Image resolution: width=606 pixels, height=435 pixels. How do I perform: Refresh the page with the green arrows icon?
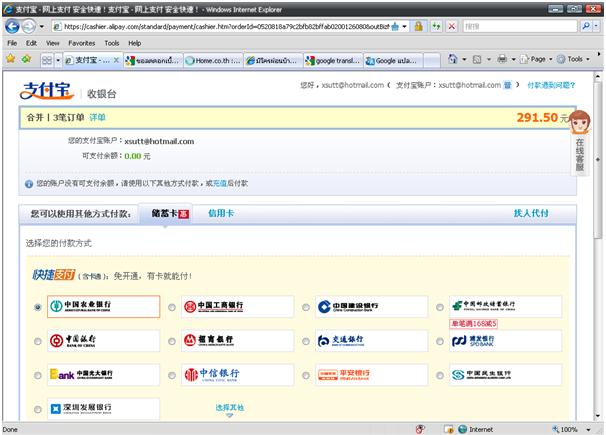point(436,27)
